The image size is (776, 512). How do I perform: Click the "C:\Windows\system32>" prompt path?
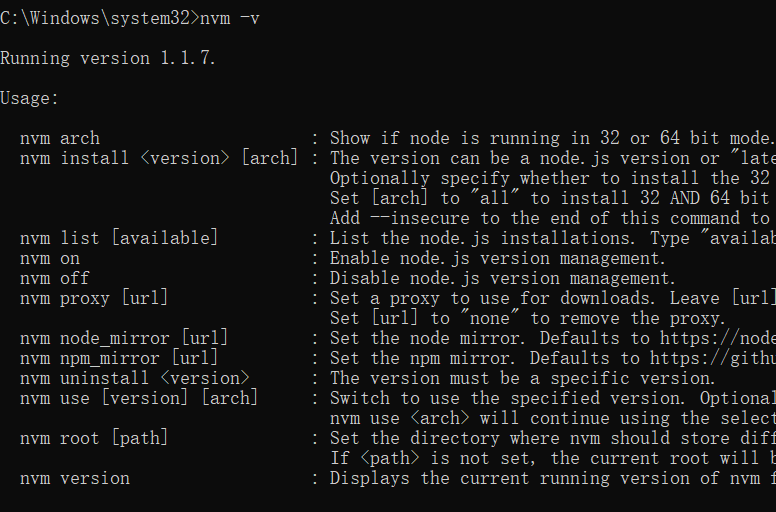tap(100, 18)
